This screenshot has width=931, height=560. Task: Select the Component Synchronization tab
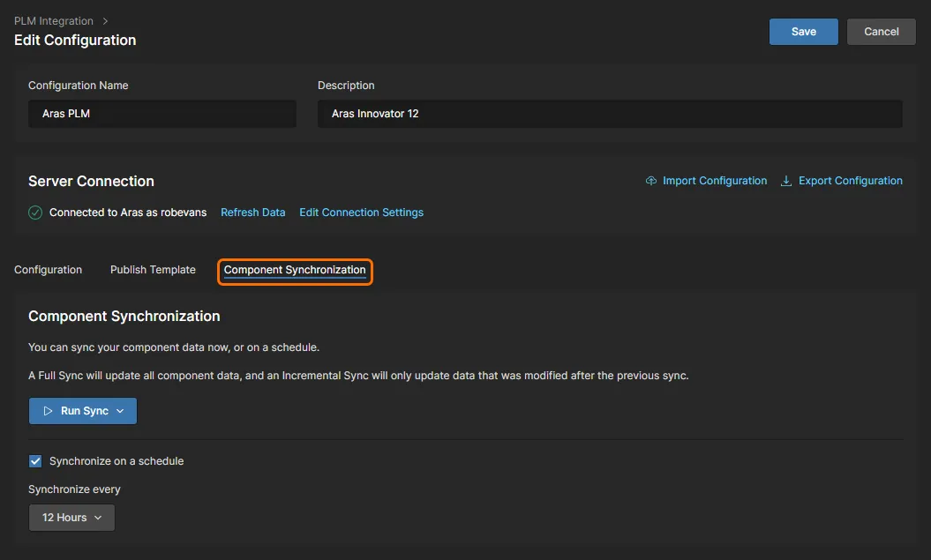click(x=295, y=270)
